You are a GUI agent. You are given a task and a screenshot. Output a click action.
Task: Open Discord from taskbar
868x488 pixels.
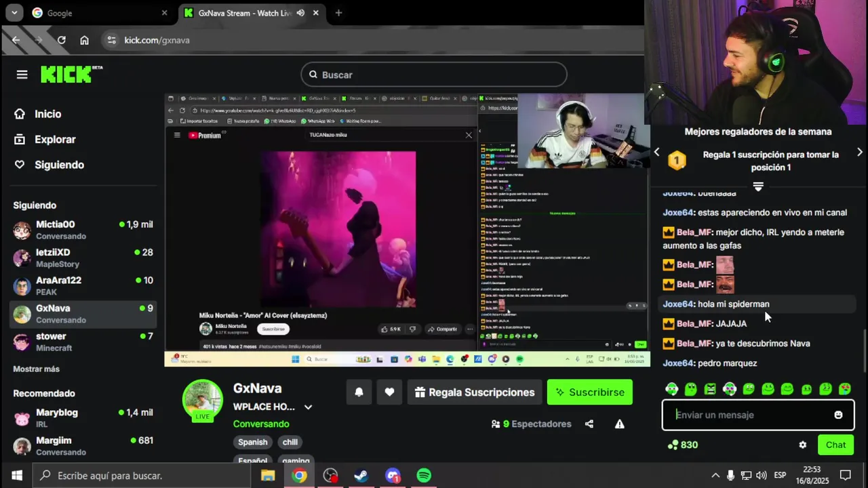(393, 476)
